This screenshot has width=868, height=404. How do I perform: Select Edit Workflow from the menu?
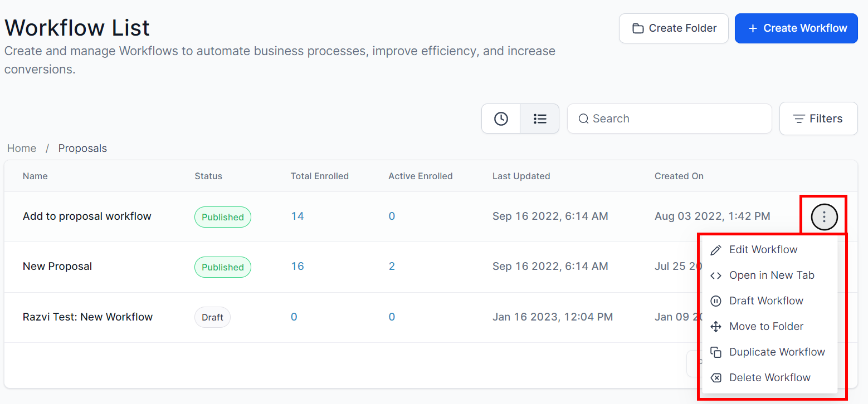[763, 250]
